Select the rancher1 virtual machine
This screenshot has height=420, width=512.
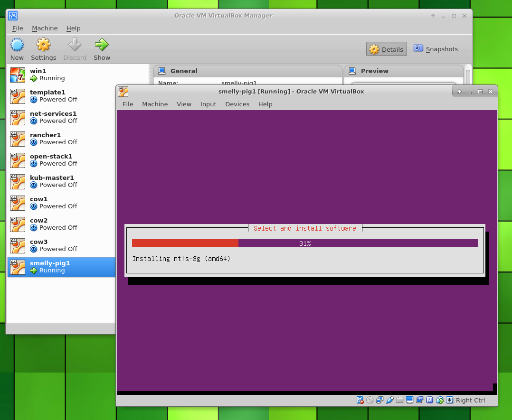(x=61, y=139)
